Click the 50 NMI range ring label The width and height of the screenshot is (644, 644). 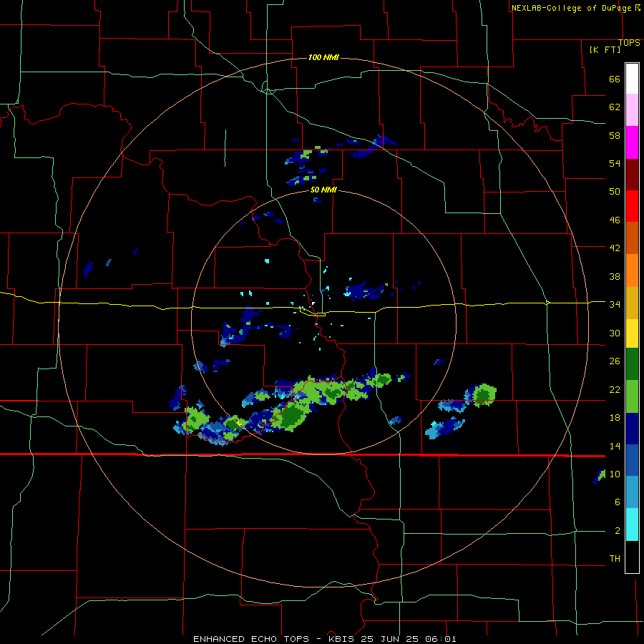click(x=323, y=190)
